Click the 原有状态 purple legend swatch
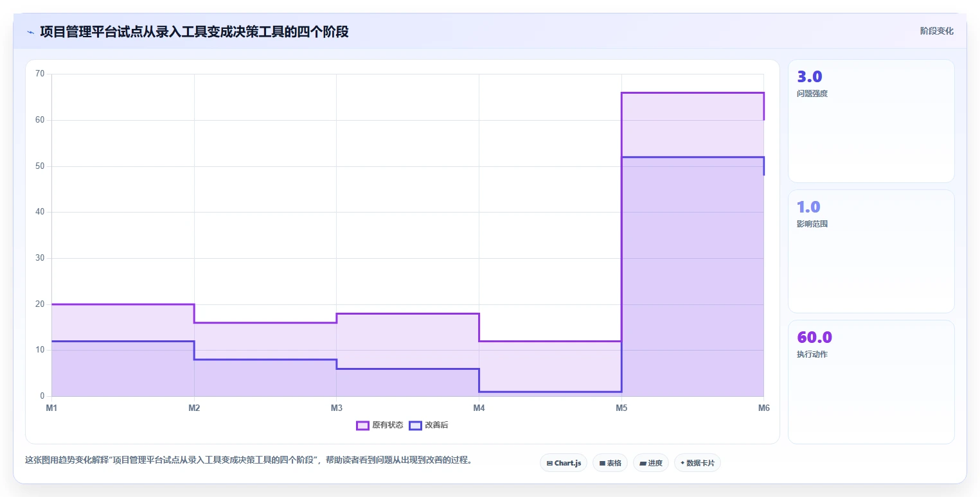980x497 pixels. [362, 425]
